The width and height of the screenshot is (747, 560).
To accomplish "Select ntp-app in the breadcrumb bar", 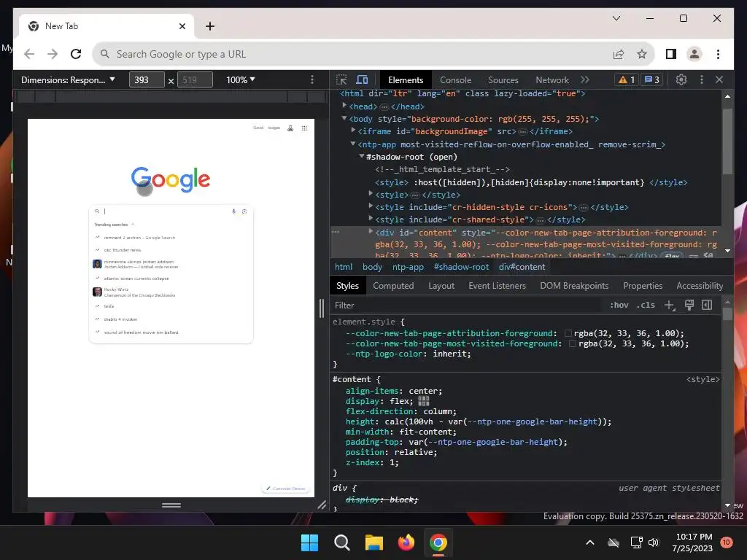I will coord(408,267).
